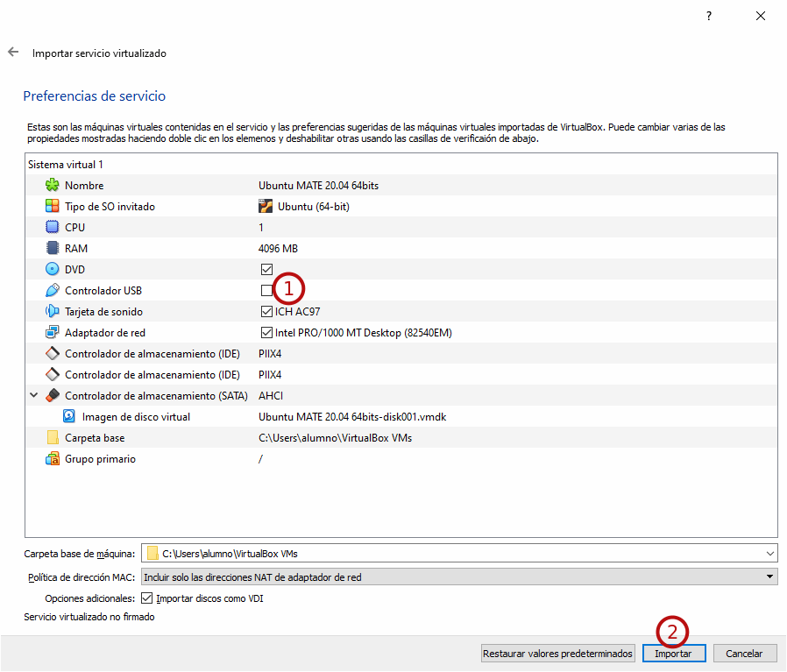Click the Tarjeta de sonido speaker icon
The image size is (787, 672).
pyautogui.click(x=53, y=312)
